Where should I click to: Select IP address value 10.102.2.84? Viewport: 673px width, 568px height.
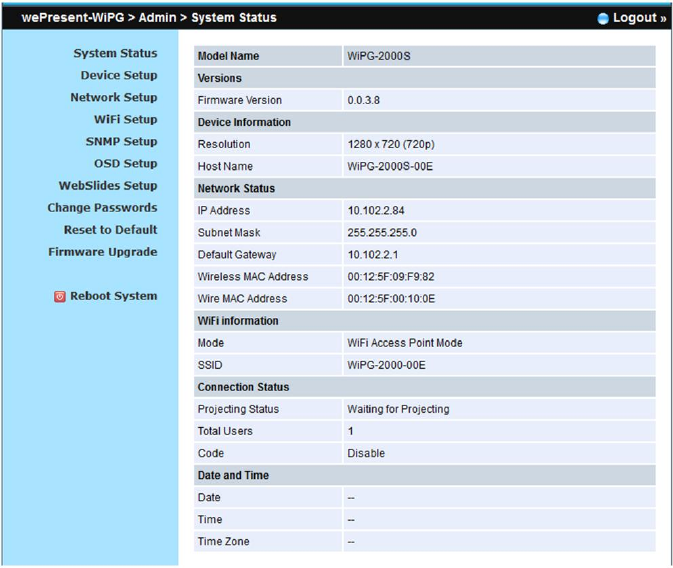pos(376,211)
